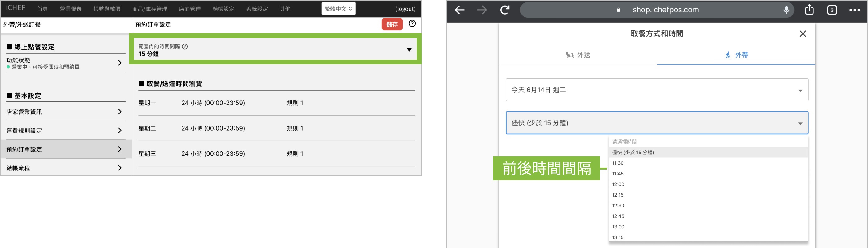Click the browser reload icon
The image size is (868, 248).
pyautogui.click(x=504, y=10)
